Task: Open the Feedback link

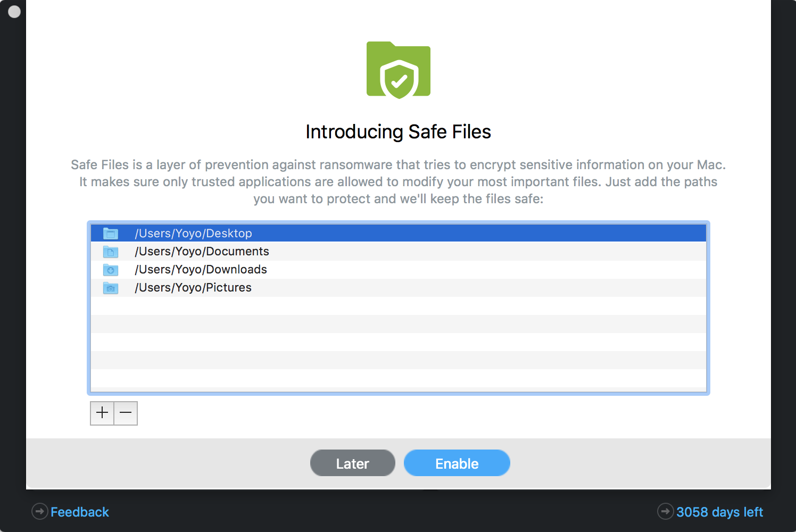Action: point(80,512)
